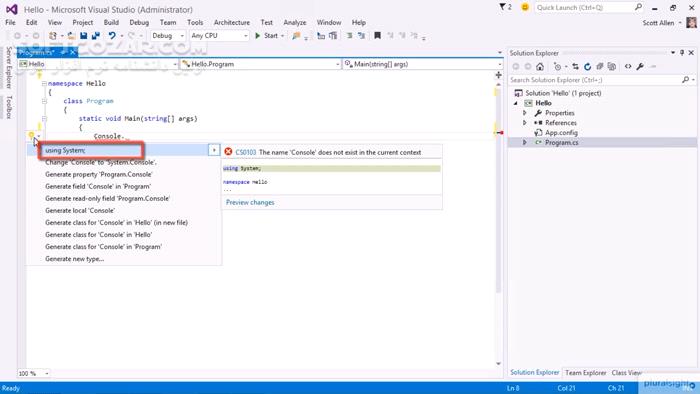
Task: Open the Debug menu
Action: (139, 22)
